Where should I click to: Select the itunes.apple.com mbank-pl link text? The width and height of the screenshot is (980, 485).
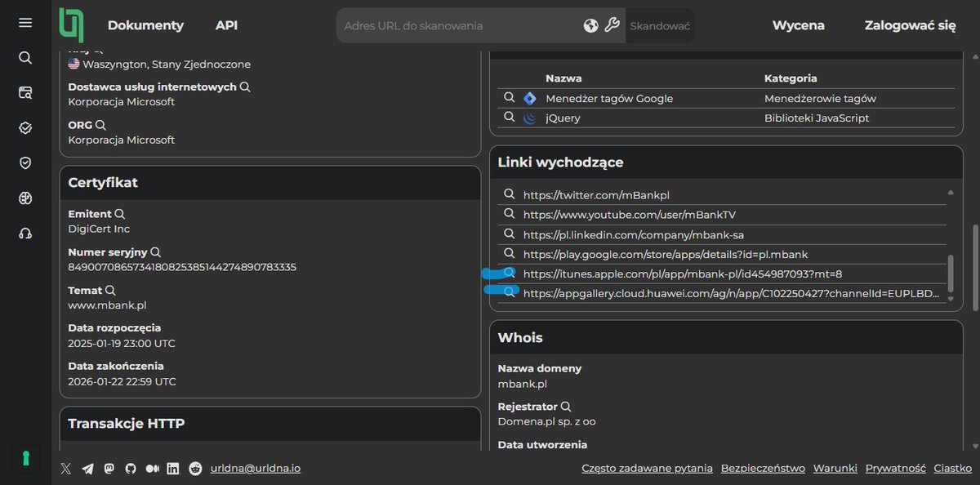683,274
